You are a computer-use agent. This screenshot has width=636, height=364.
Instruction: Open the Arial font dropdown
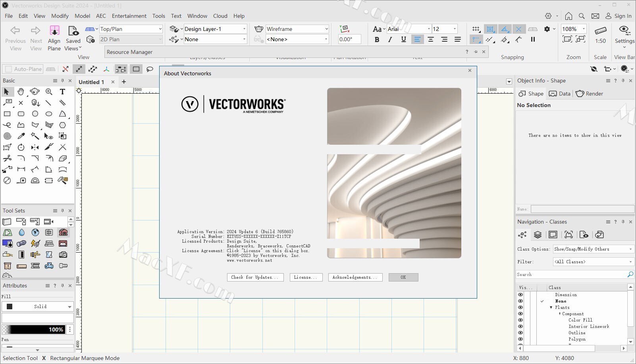409,29
